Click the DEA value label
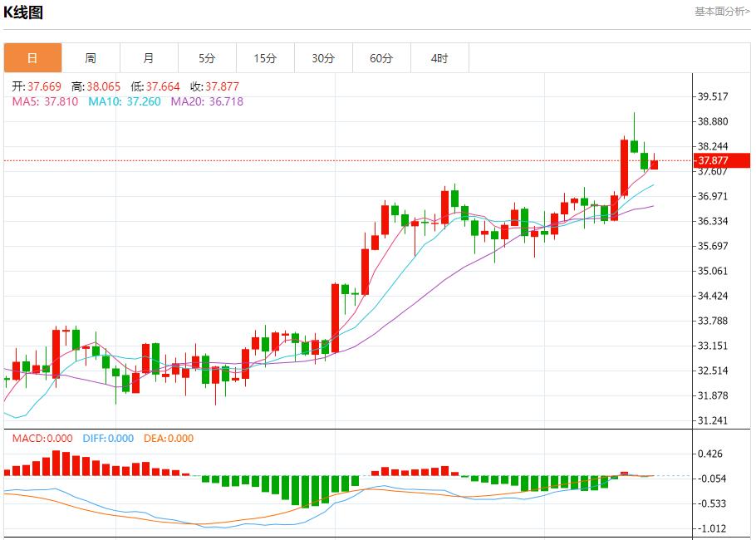Viewport: 756px width, 540px height. (167, 439)
